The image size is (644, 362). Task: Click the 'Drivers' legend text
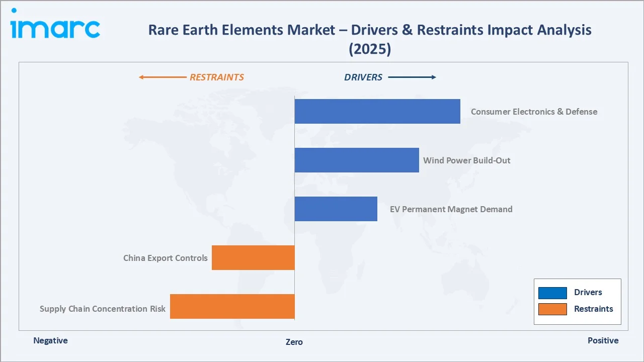588,293
